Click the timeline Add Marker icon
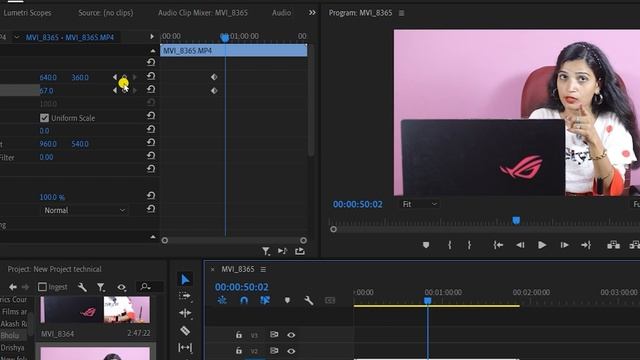The width and height of the screenshot is (640, 360). coord(287,300)
